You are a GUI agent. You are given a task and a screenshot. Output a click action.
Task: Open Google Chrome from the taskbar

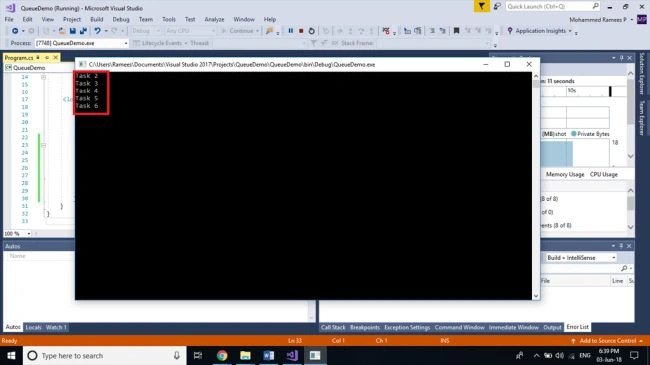point(222,355)
